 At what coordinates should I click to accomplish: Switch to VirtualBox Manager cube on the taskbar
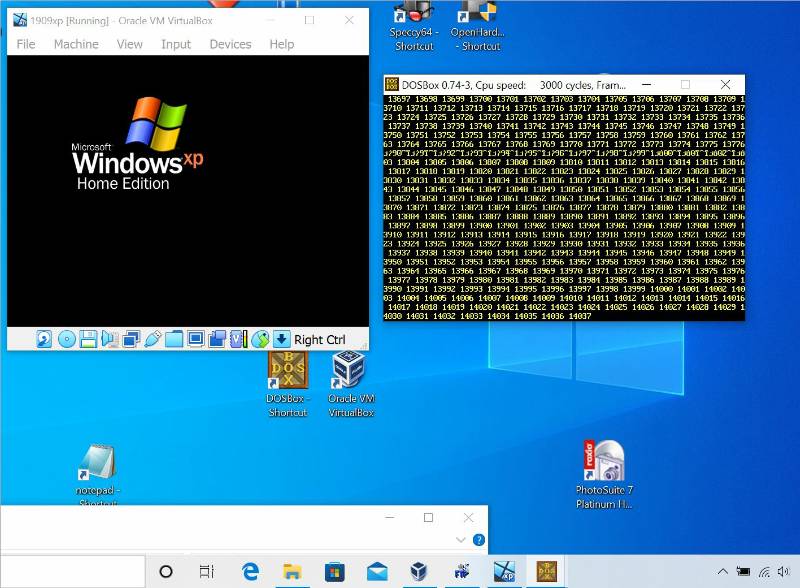pos(419,572)
